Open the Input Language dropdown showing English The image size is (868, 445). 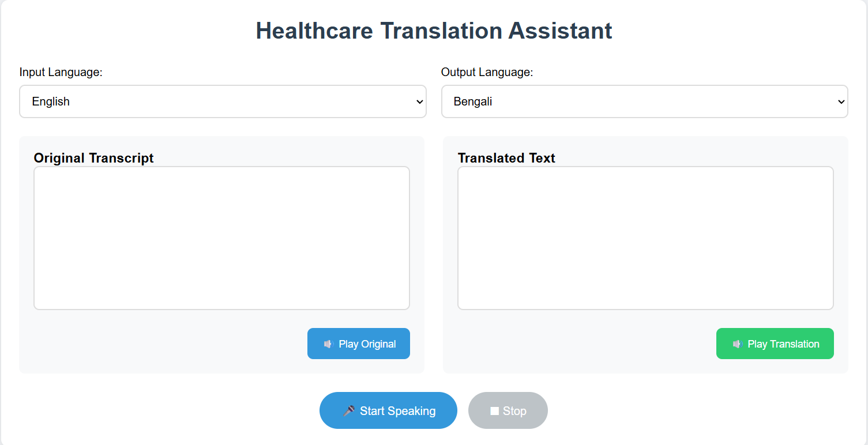(223, 101)
